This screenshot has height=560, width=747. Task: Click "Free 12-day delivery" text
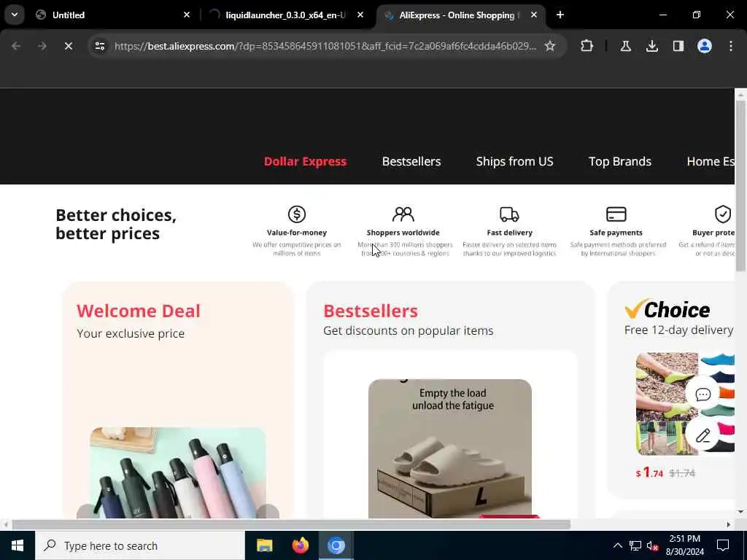click(679, 330)
